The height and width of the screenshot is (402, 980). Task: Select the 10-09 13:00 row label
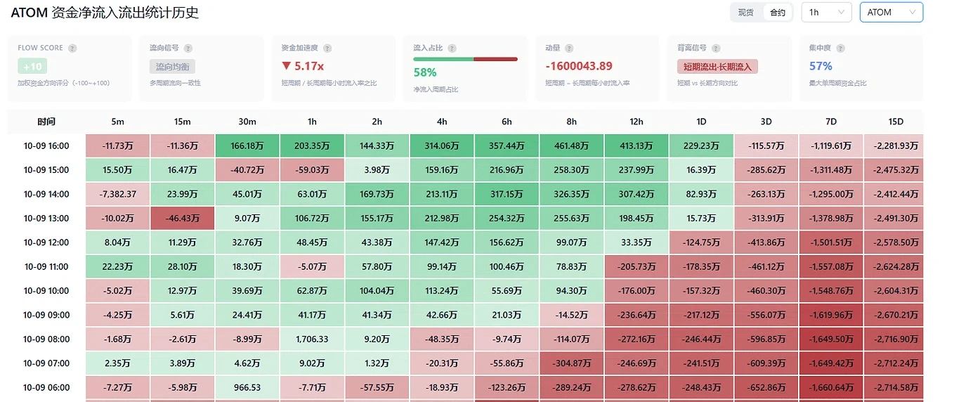pyautogui.click(x=46, y=219)
